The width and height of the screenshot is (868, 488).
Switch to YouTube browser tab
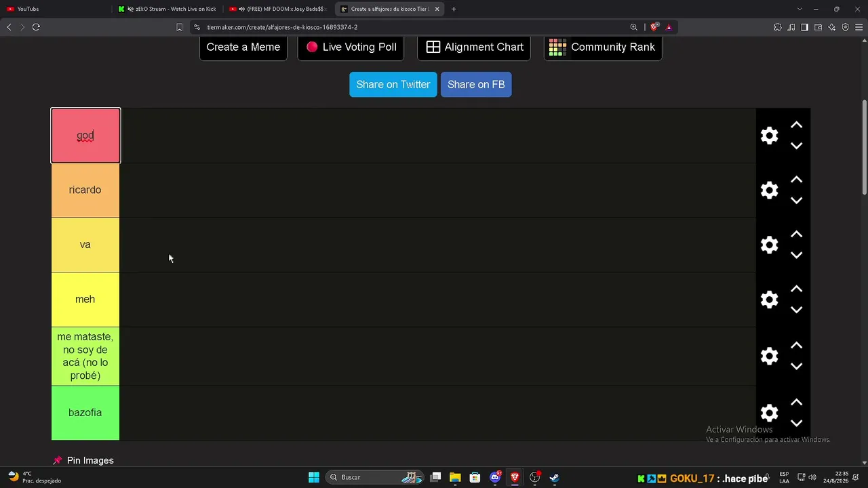[54, 9]
